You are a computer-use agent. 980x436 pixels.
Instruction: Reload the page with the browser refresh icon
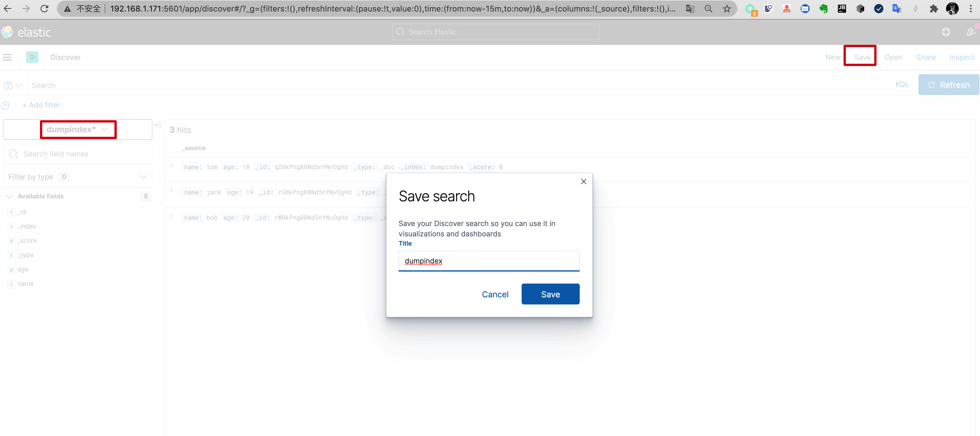45,9
